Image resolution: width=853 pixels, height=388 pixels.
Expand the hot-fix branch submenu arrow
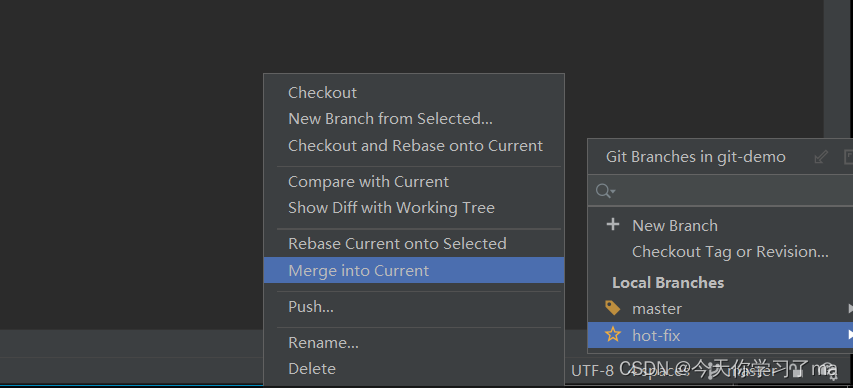(850, 335)
